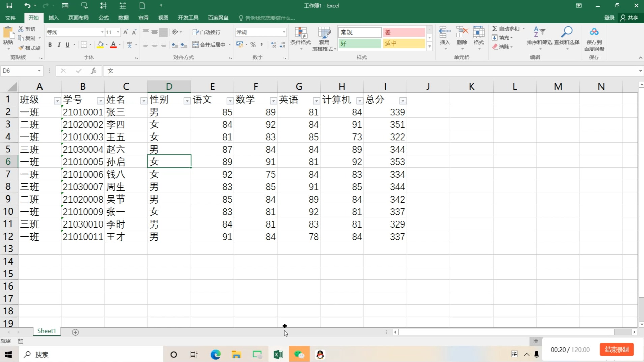Open Conditional Formatting (条件格式)
The height and width of the screenshot is (362, 644).
click(301, 38)
